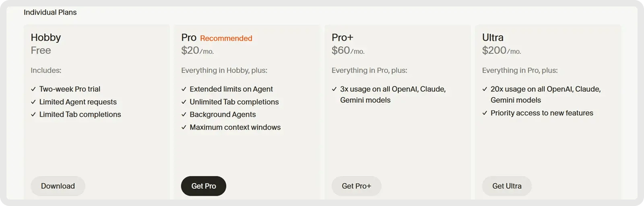Click checkmark beside 20x usage feature
The width and height of the screenshot is (644, 206).
pos(485,89)
